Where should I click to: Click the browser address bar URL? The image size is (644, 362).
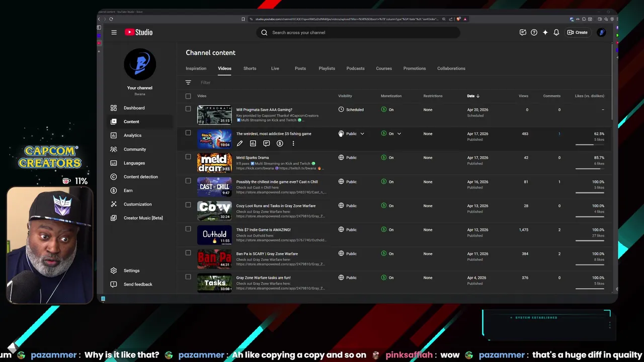[347, 19]
